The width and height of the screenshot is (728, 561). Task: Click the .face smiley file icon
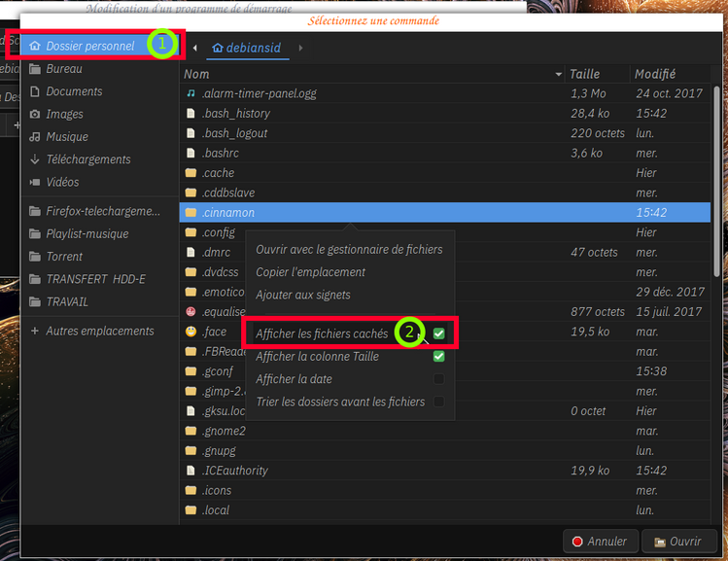pos(191,332)
